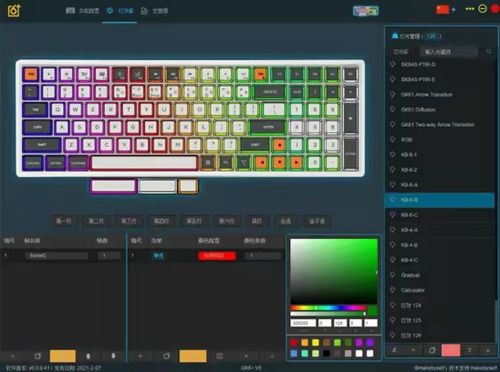Switch to the third top tab with document icon
The image size is (500, 372).
(154, 11)
